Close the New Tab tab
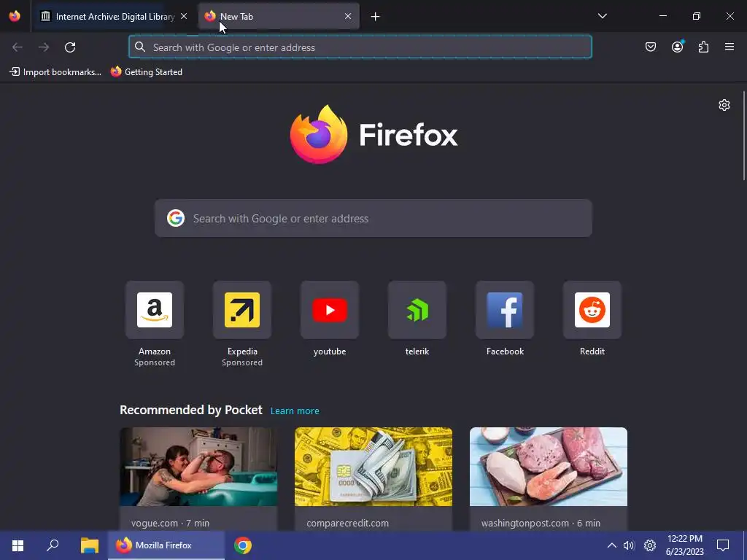 348,16
